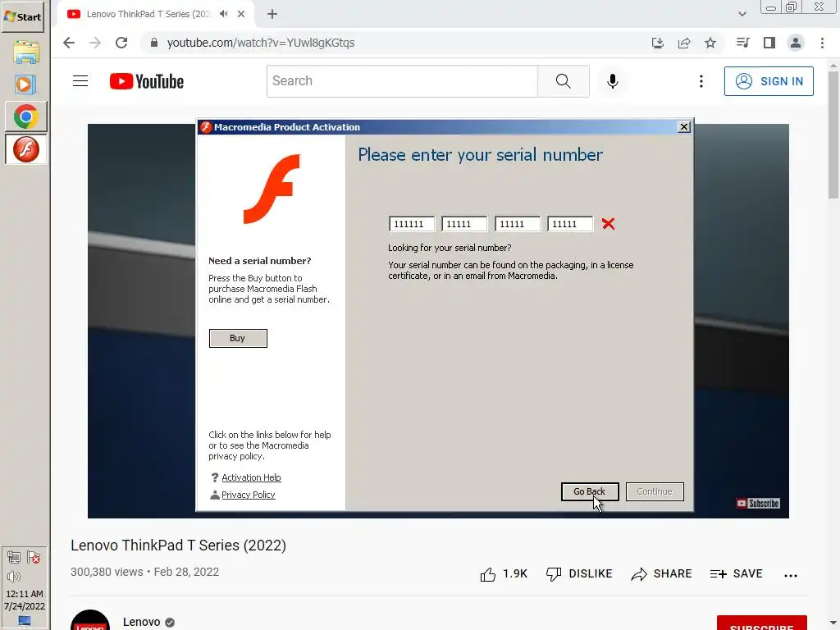
Task: Reload the YouTube page
Action: tap(121, 43)
